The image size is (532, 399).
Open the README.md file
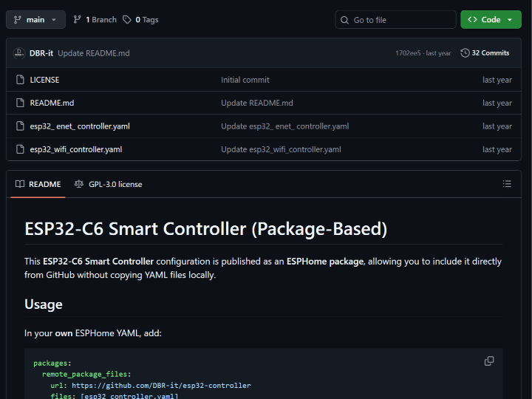coord(52,103)
